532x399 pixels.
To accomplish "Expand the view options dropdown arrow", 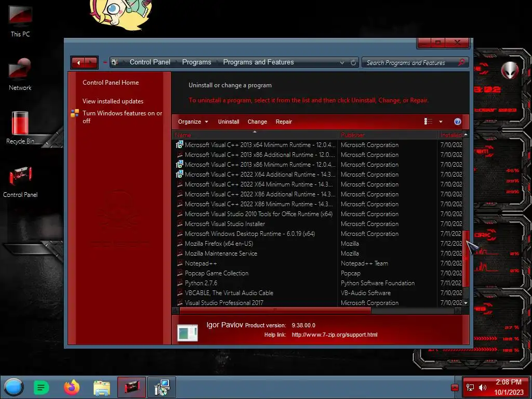I will coord(441,122).
